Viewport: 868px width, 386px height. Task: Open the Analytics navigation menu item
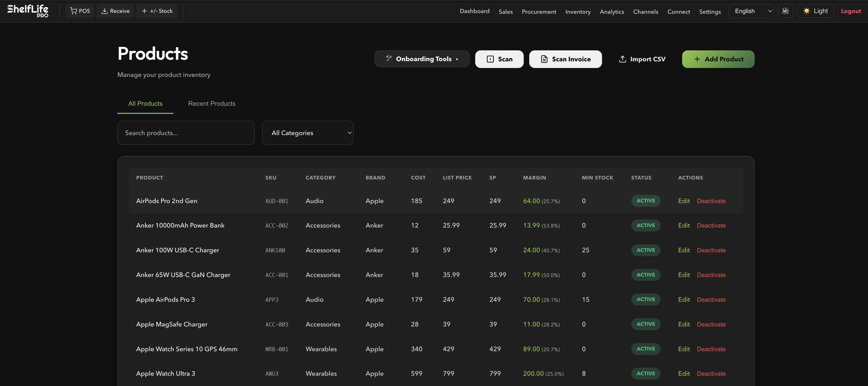click(x=612, y=11)
